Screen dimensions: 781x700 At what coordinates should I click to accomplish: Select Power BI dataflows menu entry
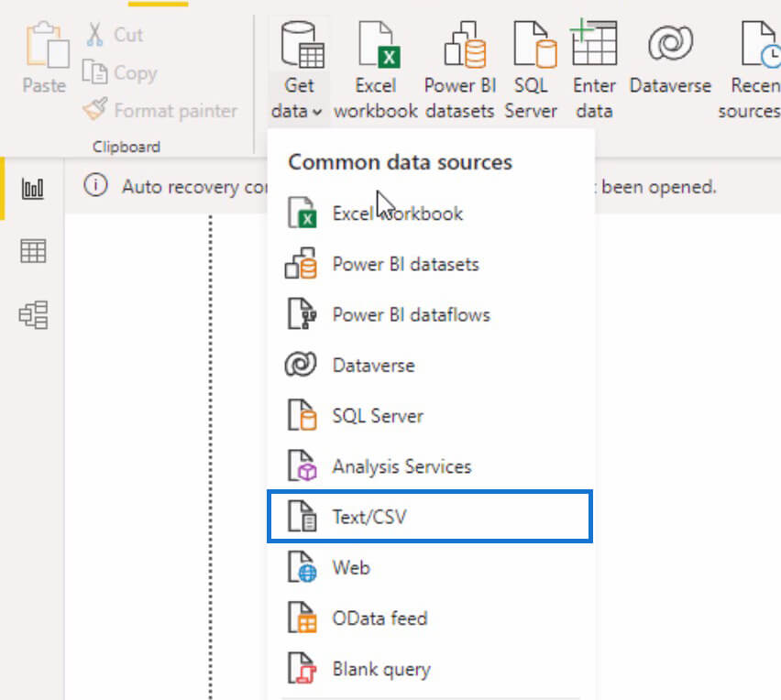430,314
